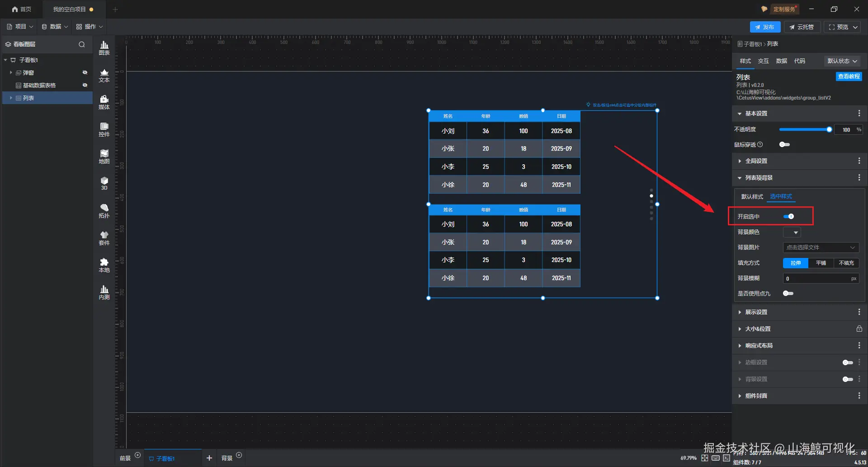Toggle the 大小&位置 lock icon
Image resolution: width=868 pixels, height=467 pixels.
859,329
